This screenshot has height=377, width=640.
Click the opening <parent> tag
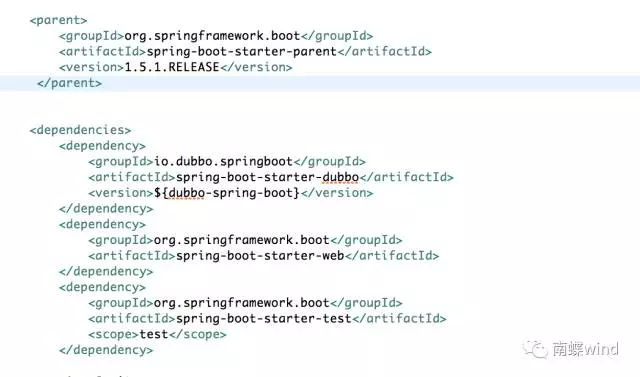click(58, 20)
